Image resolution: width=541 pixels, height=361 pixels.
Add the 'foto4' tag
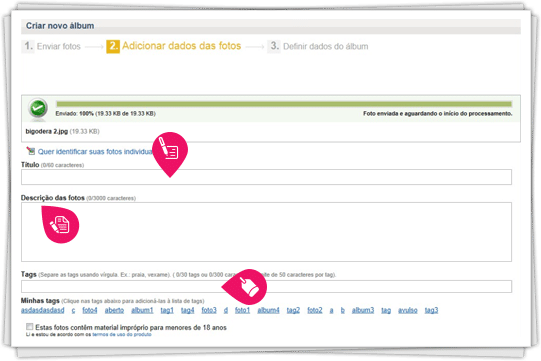click(90, 310)
